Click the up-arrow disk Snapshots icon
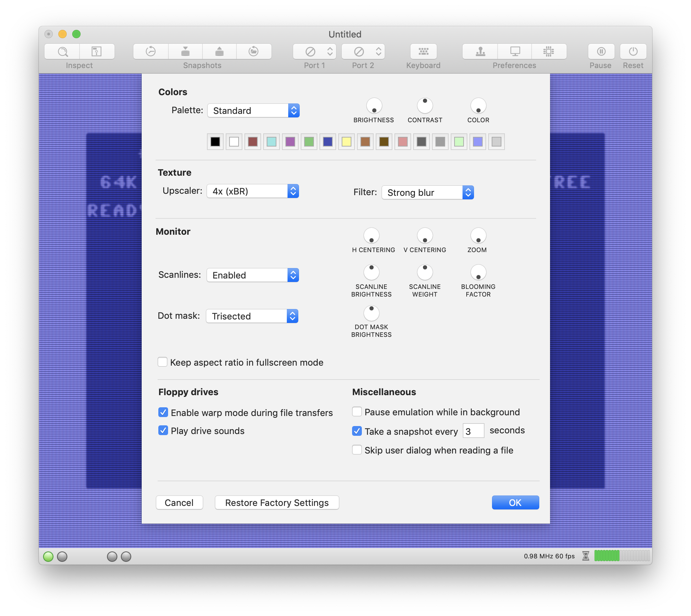This screenshot has height=616, width=691. pyautogui.click(x=219, y=52)
